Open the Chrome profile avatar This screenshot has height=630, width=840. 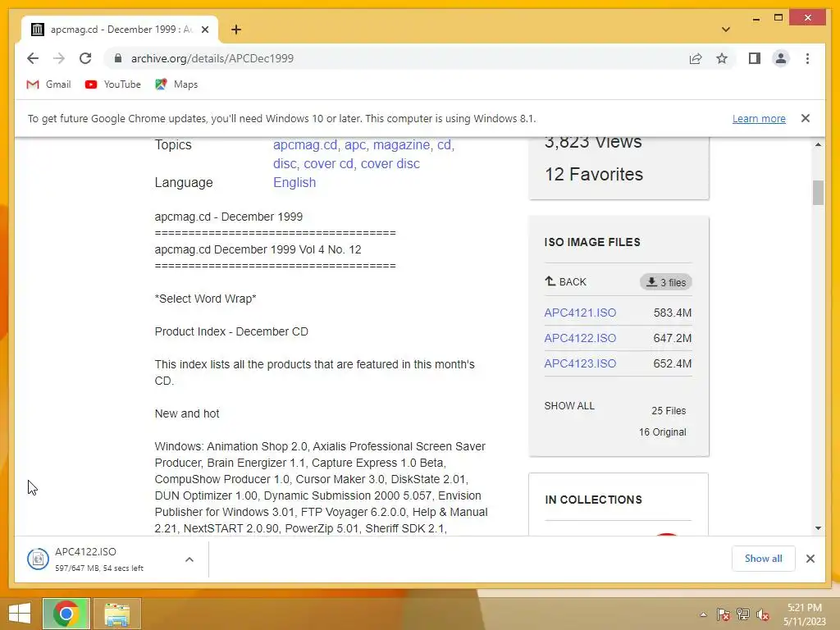(x=781, y=58)
